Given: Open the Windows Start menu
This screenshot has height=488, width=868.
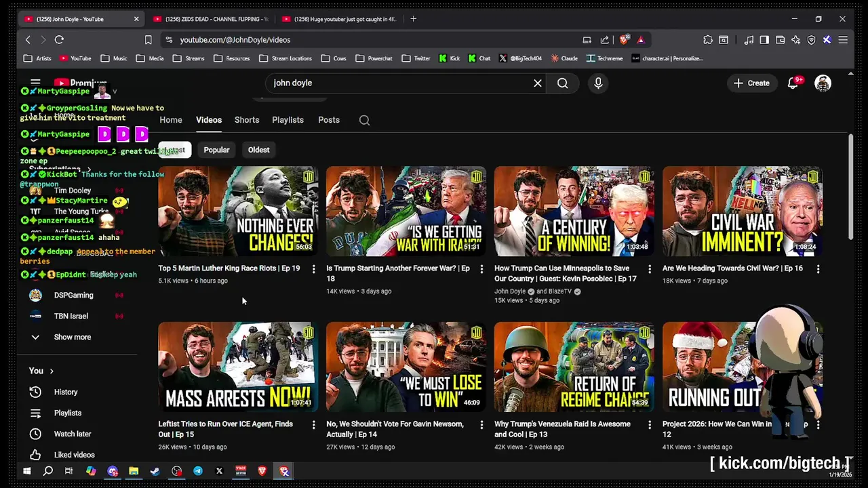Looking at the screenshot, I should click(27, 471).
